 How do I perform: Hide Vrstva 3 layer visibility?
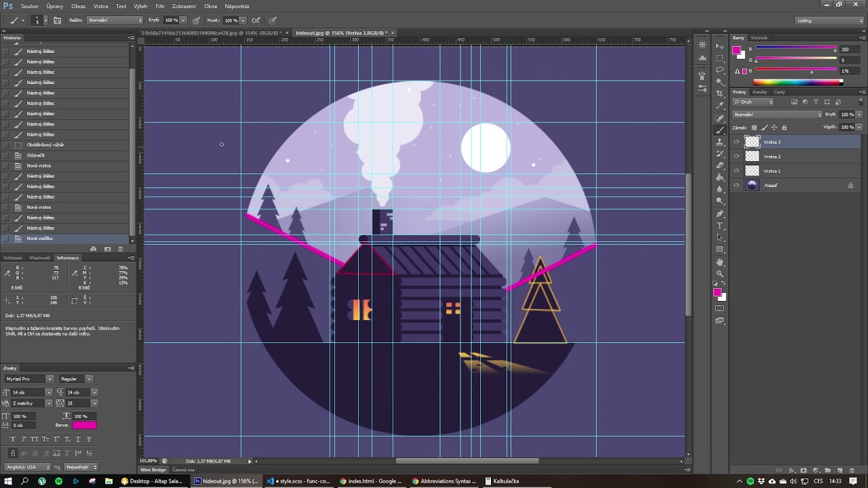(736, 142)
